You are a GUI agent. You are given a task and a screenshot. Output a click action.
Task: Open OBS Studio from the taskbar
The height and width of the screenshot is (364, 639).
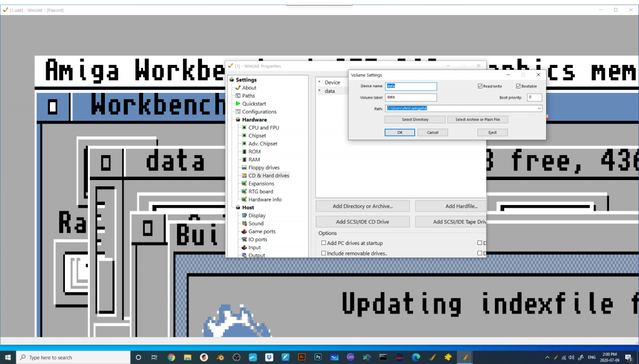[237, 357]
